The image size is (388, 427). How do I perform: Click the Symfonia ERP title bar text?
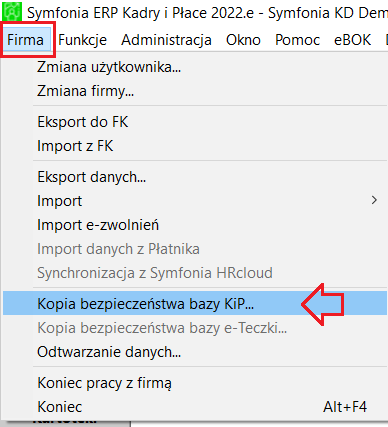(207, 13)
